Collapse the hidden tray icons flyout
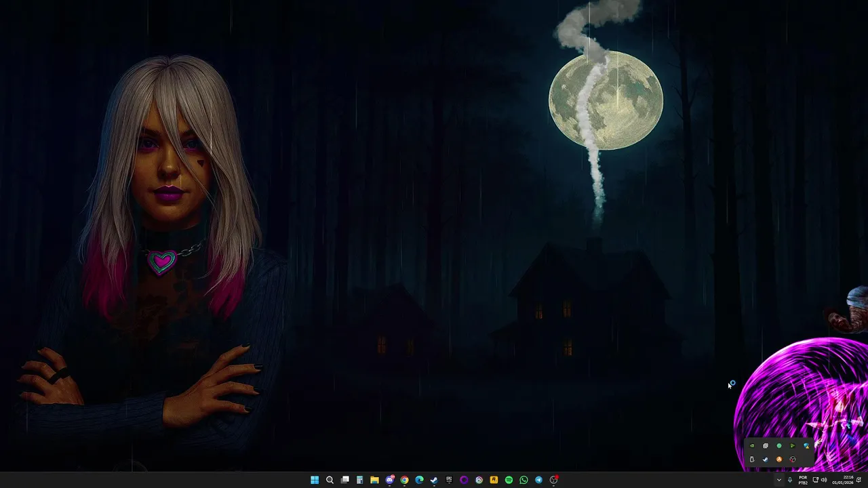 (x=779, y=480)
